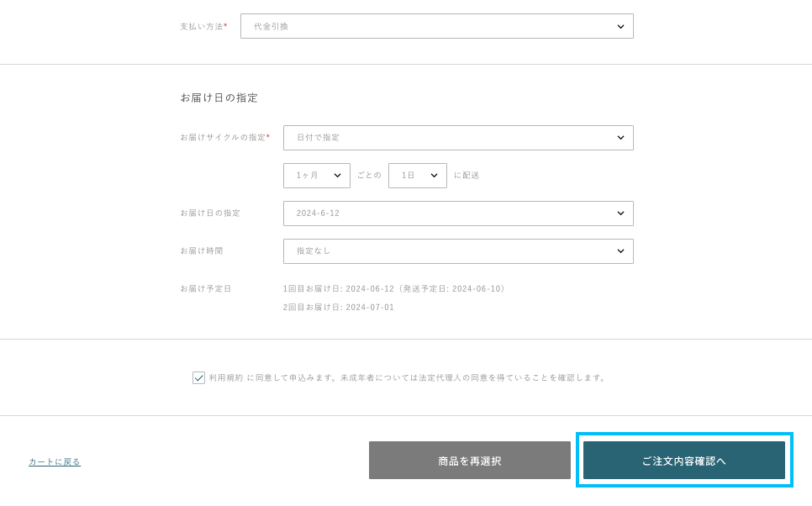The width and height of the screenshot is (812, 506).
Task: Click chevron arrow beside 1日
Action: point(434,176)
